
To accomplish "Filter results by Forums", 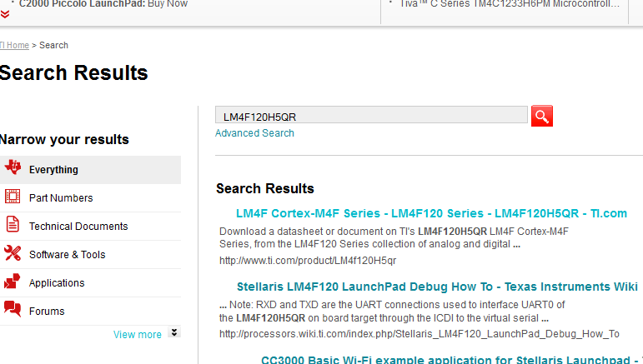I will [90, 312].
